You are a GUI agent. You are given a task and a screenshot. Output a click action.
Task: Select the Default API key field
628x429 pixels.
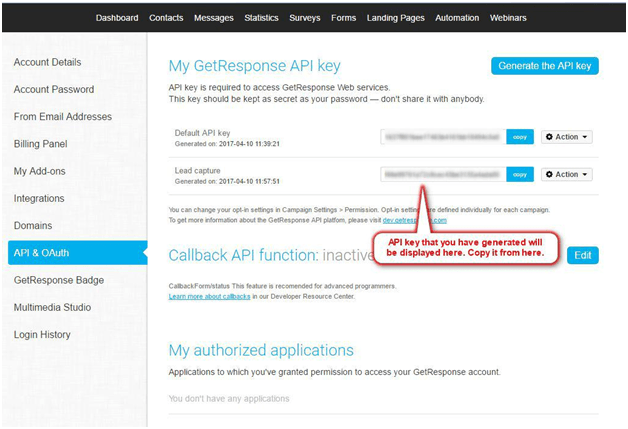point(443,137)
